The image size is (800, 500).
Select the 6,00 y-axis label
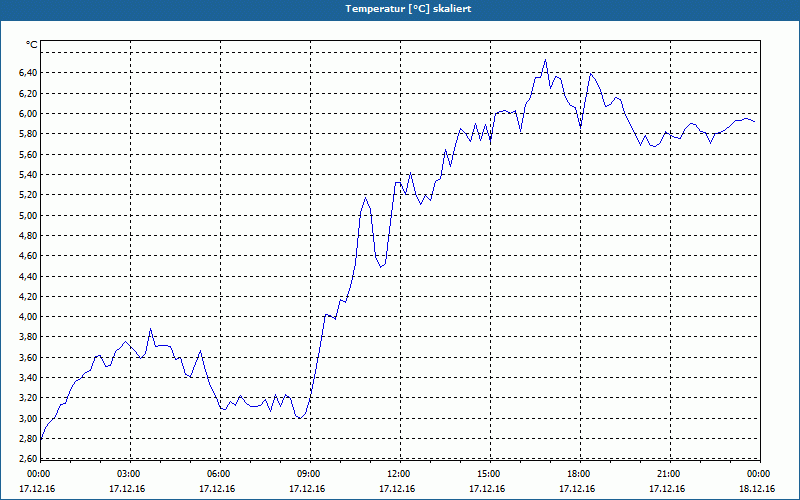click(28, 114)
